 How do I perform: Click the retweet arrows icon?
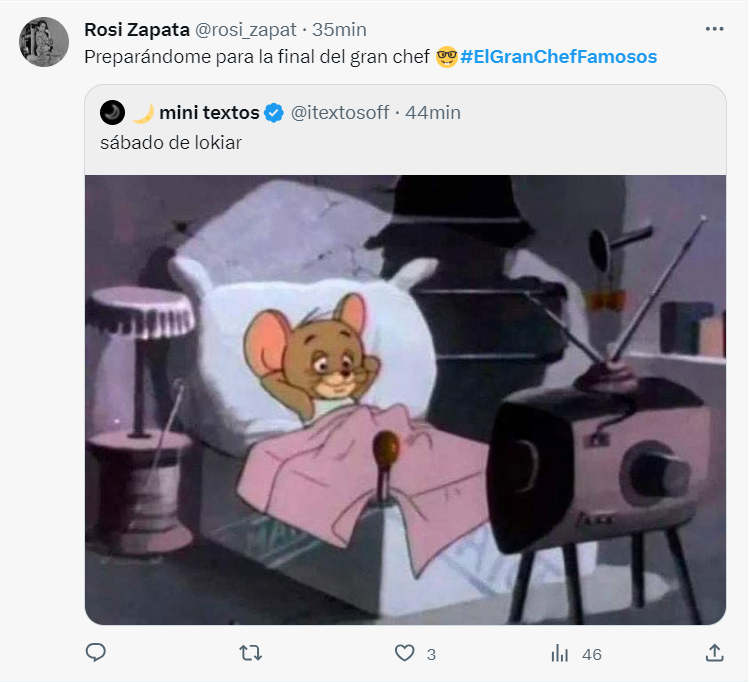click(x=251, y=653)
